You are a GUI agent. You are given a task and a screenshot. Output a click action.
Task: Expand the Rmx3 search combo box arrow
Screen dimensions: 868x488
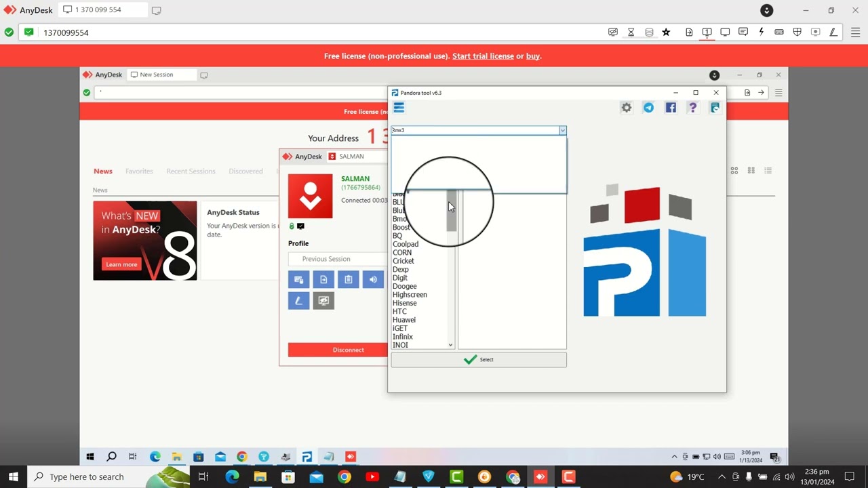[562, 130]
